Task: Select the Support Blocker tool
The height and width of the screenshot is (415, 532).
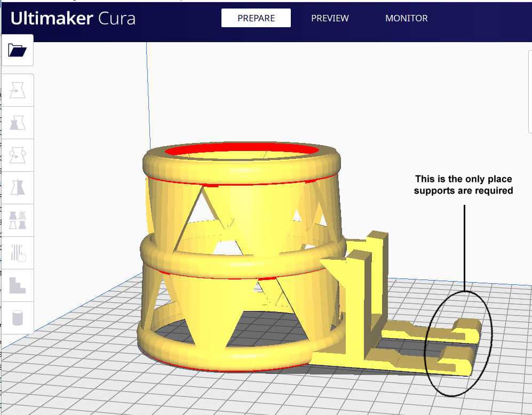Action: tap(17, 253)
